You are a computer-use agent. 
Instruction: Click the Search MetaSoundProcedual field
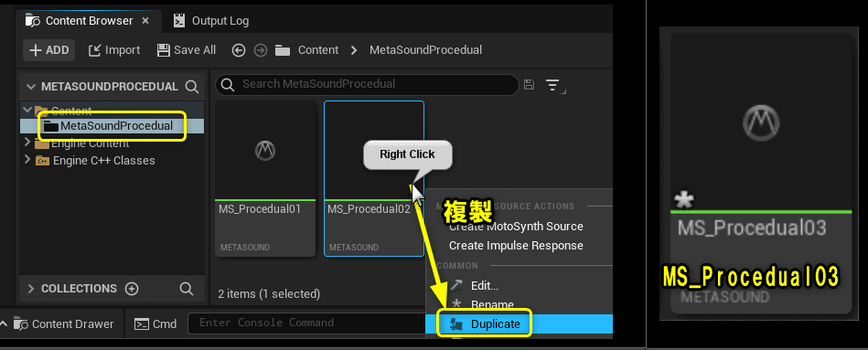[367, 85]
